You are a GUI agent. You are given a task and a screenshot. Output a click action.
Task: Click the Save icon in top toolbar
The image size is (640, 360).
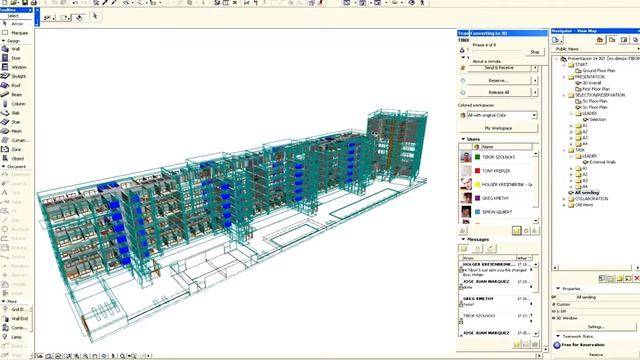pos(25,2)
